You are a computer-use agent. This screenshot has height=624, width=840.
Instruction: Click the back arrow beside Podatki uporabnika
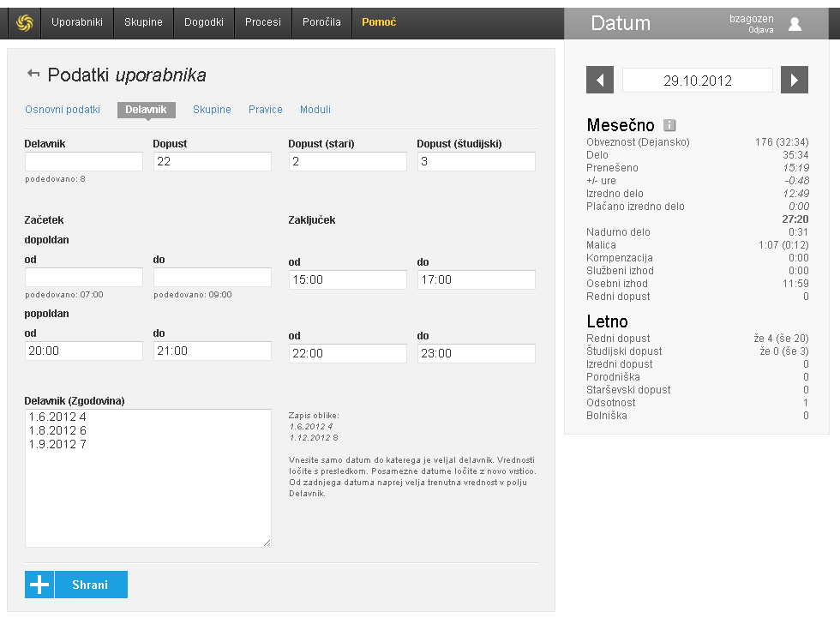33,74
